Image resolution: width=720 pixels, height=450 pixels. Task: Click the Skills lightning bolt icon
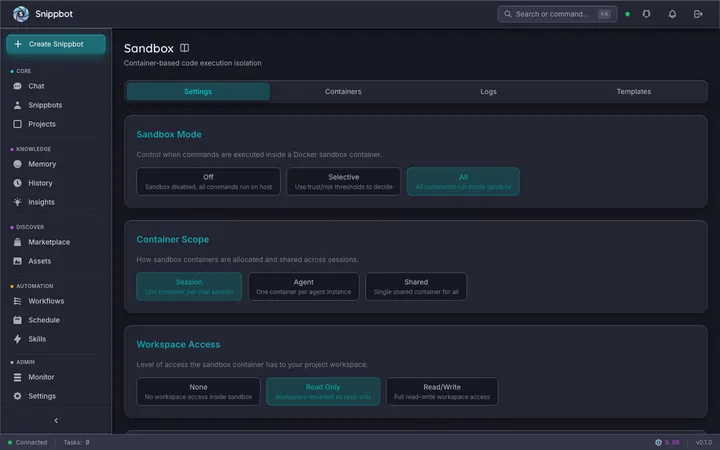click(17, 339)
